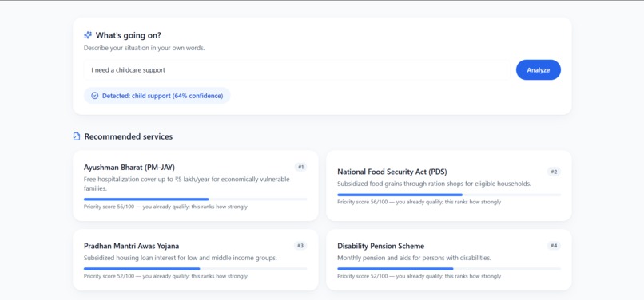The width and height of the screenshot is (644, 300).
Task: Open the Pradhan Mantri Awas Yojana title
Action: tap(131, 246)
